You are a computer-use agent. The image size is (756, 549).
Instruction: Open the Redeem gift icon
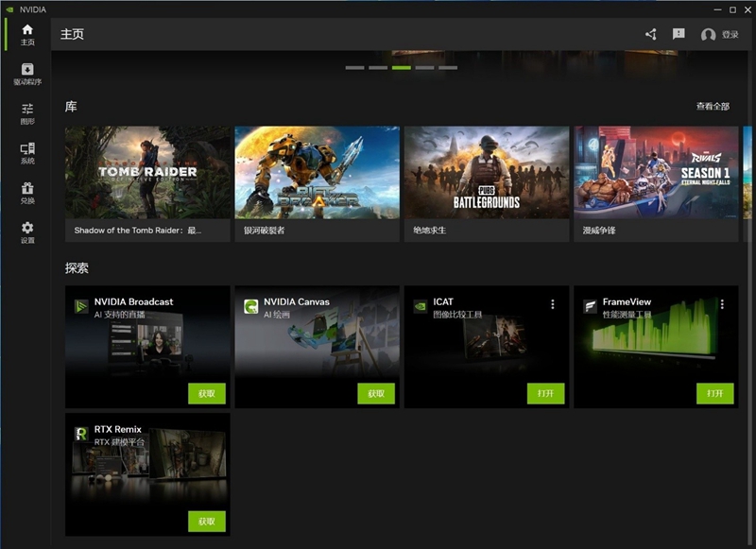tap(27, 193)
